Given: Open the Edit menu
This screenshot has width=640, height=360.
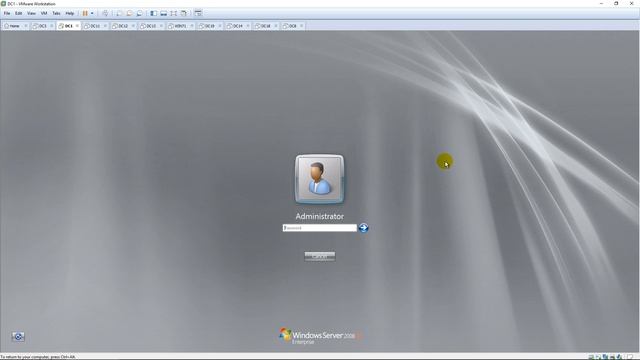Looking at the screenshot, I should (x=19, y=13).
